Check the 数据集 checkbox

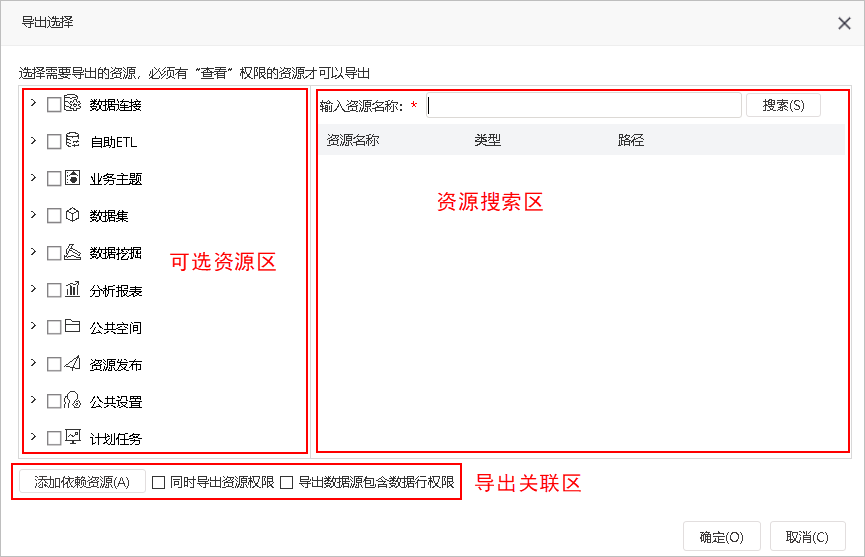[x=54, y=216]
